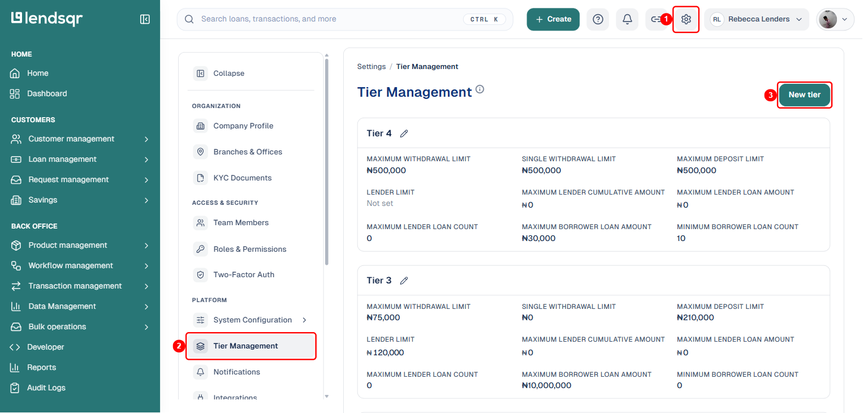Click the Create button

[x=553, y=19]
